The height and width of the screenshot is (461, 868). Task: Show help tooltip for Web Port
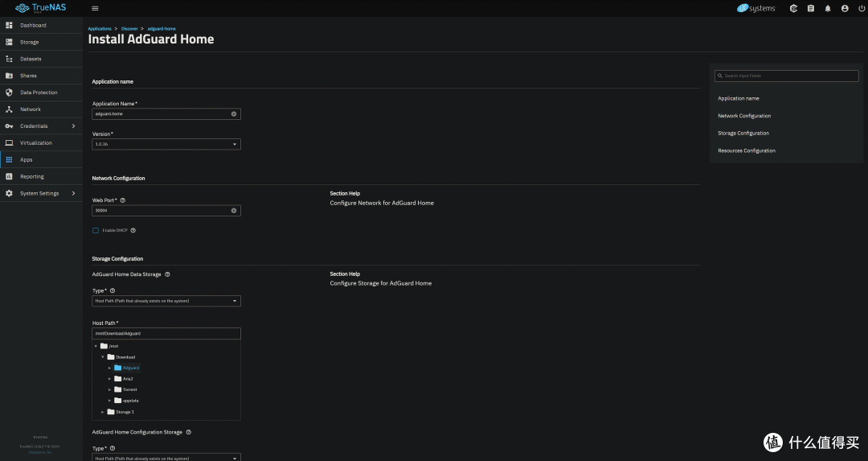click(x=123, y=200)
